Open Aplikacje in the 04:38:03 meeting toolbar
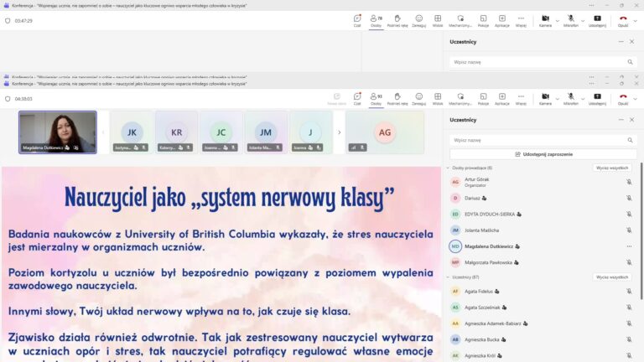This screenshot has width=644, height=362. pyautogui.click(x=502, y=99)
